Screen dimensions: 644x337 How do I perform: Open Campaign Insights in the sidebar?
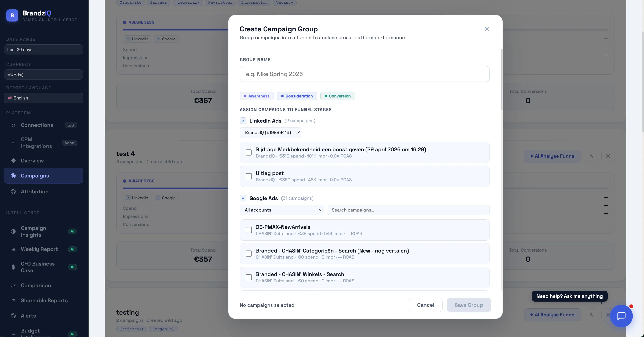point(43,232)
